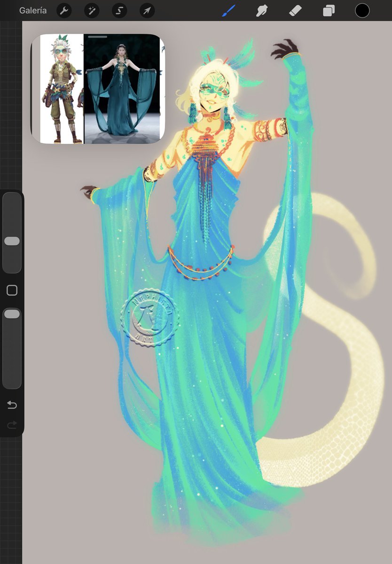Screen dimensions: 392x564
Task: Select the Smudge tool
Action: point(261,10)
